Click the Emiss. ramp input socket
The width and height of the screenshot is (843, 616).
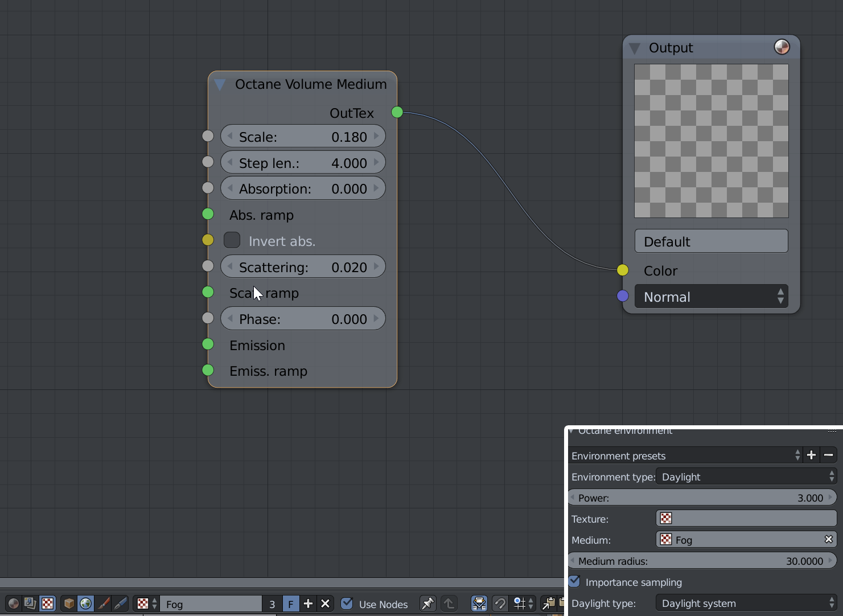point(208,370)
